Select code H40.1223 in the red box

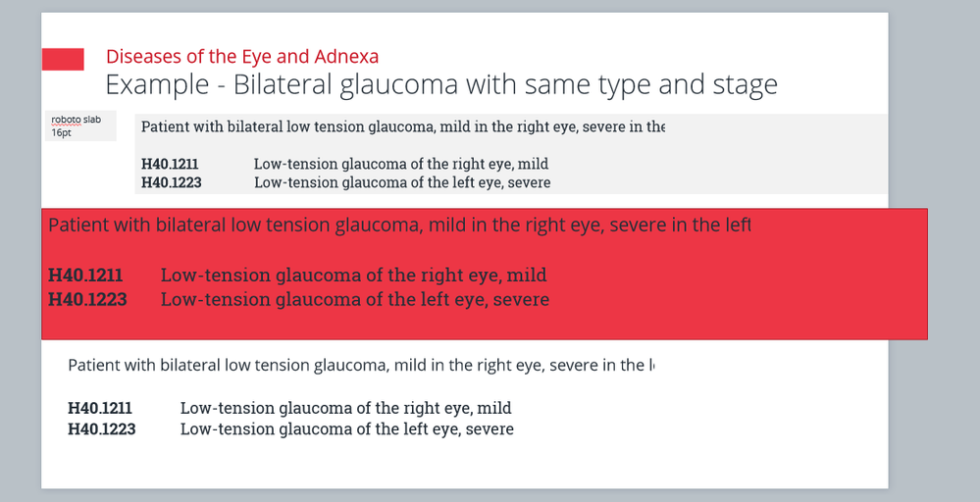click(x=87, y=299)
